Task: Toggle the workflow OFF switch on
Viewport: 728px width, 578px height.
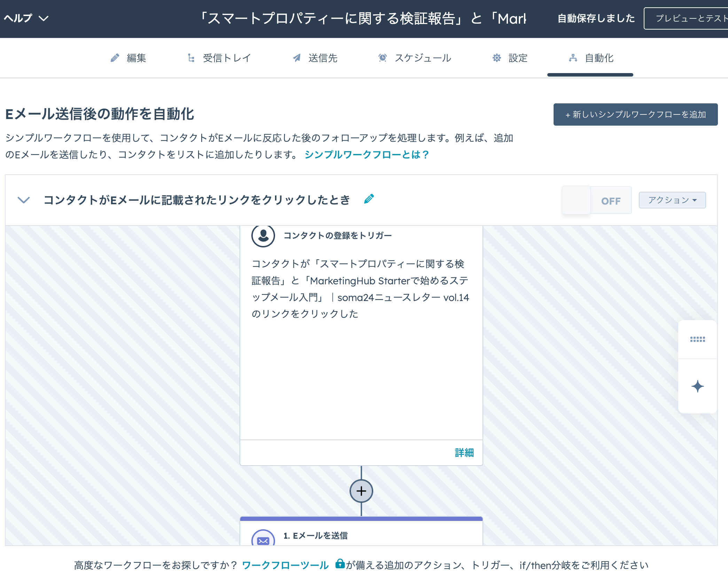Action: click(x=596, y=200)
